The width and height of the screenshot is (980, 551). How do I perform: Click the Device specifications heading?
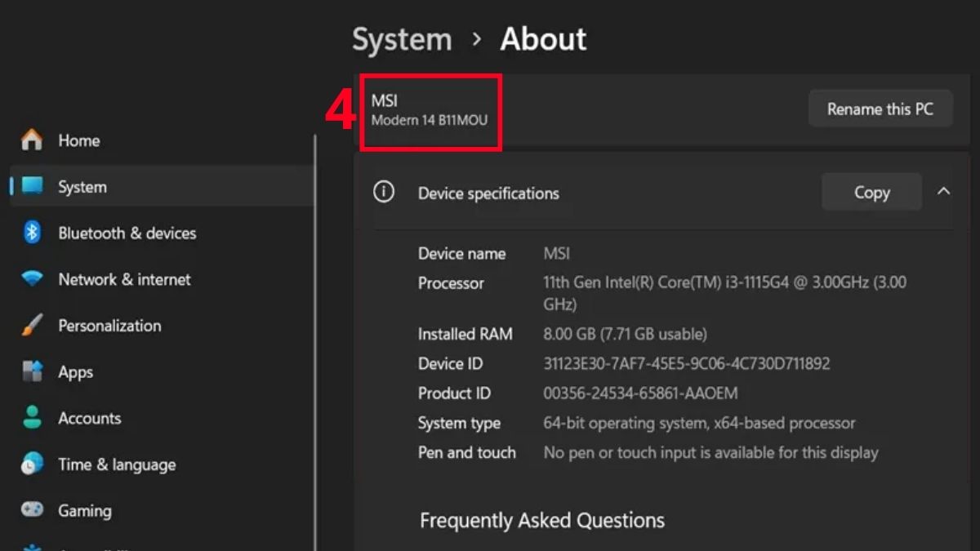tap(488, 193)
